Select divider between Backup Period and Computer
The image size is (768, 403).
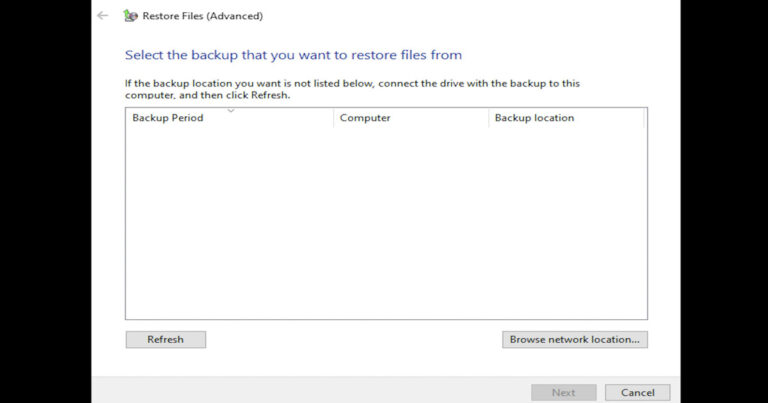334,118
